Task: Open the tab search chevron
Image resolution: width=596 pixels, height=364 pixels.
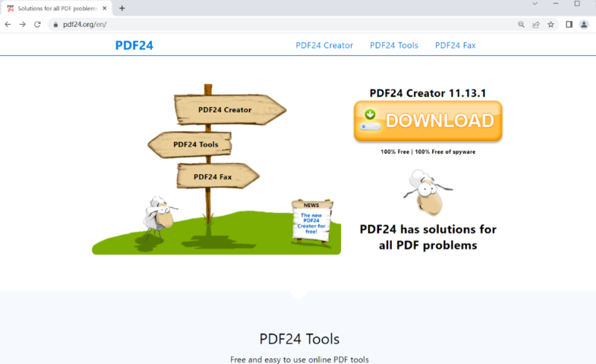Action: [x=535, y=4]
